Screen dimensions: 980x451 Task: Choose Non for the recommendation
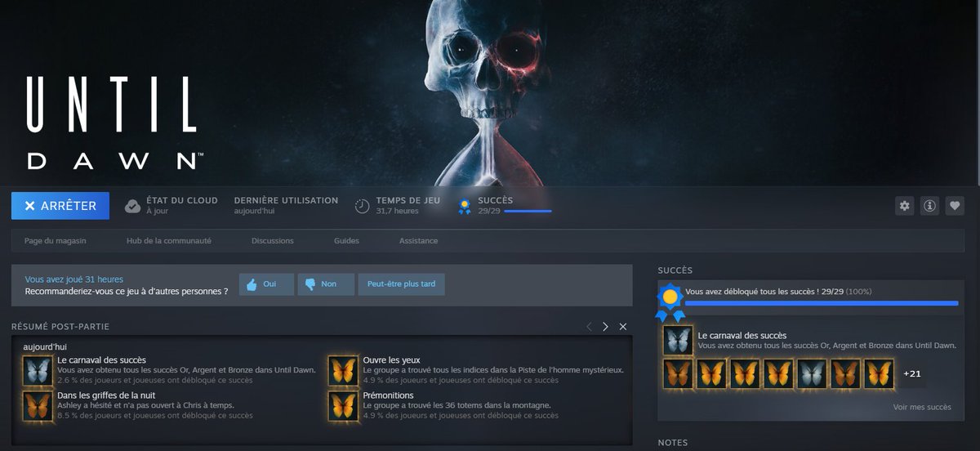pyautogui.click(x=326, y=284)
